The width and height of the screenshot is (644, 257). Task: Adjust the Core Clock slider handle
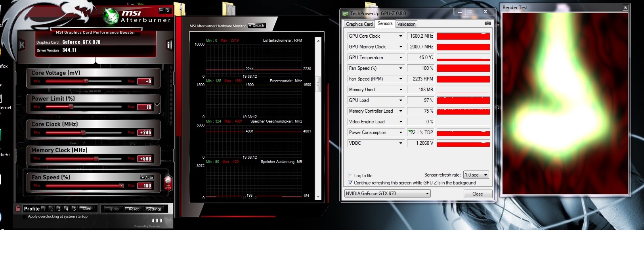point(83,132)
